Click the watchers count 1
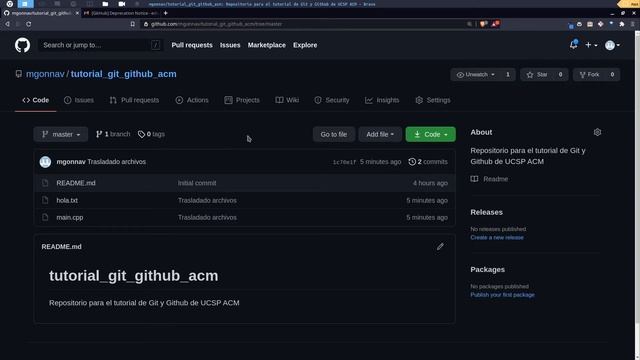Screen dimensions: 640x360 click(508, 75)
